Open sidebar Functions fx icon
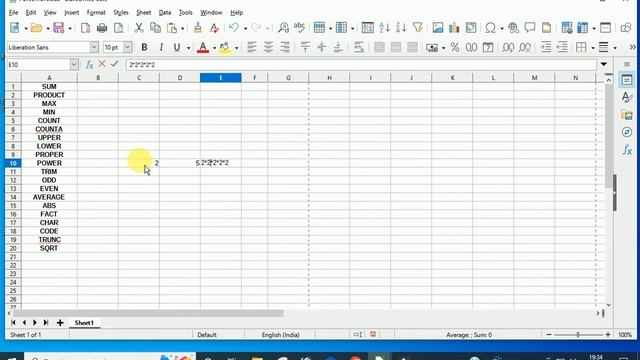Screen dimensions: 640x360 click(x=627, y=150)
